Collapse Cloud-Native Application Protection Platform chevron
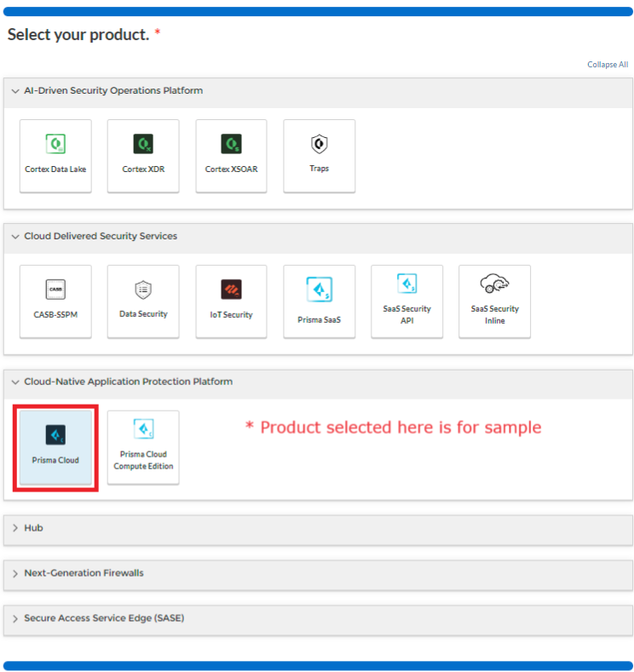Viewport: 634px width, 672px height. [x=15, y=382]
